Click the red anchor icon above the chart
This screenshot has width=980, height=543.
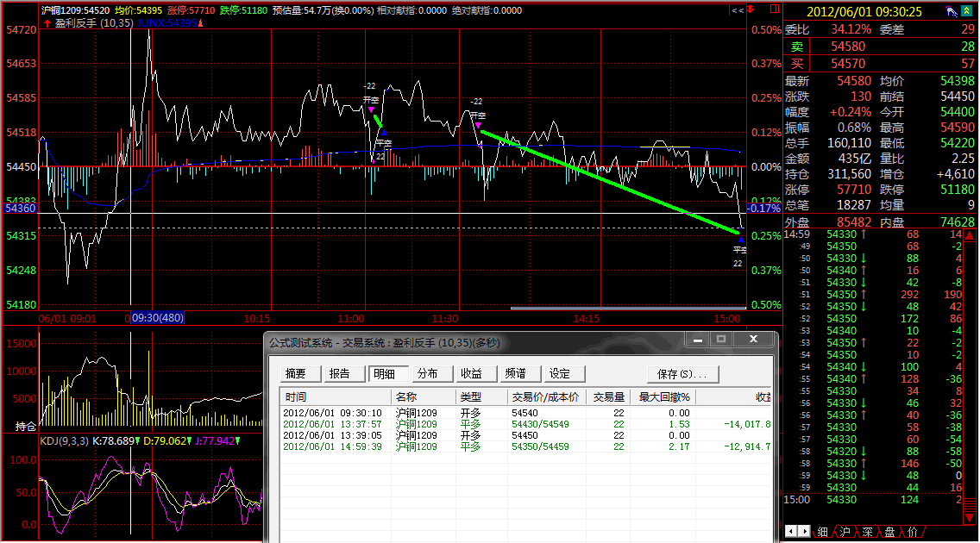pyautogui.click(x=751, y=9)
